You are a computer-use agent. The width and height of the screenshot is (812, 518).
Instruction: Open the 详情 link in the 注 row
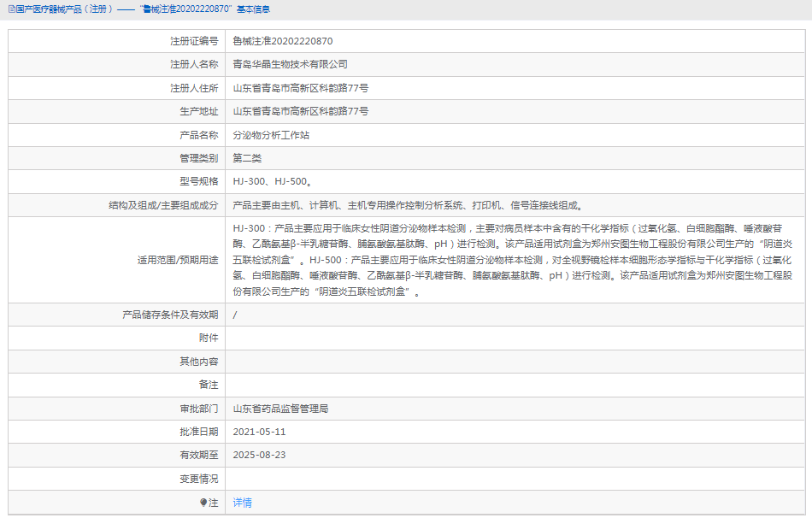point(243,503)
